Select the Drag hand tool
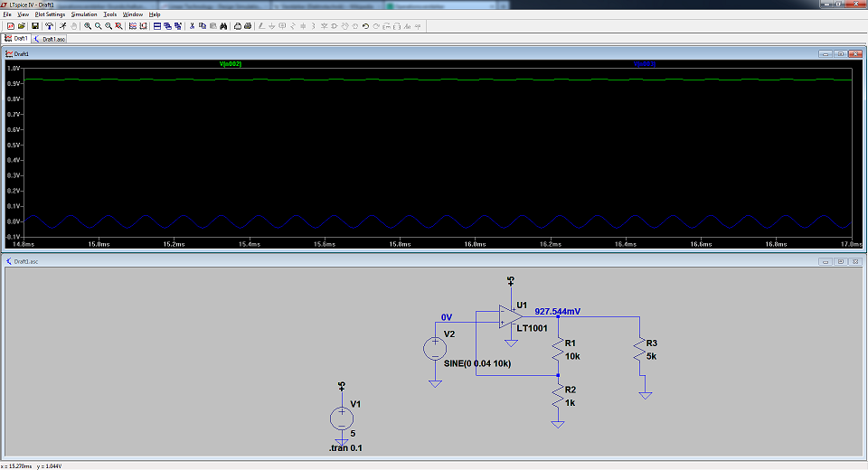The image size is (868, 470). click(354, 26)
